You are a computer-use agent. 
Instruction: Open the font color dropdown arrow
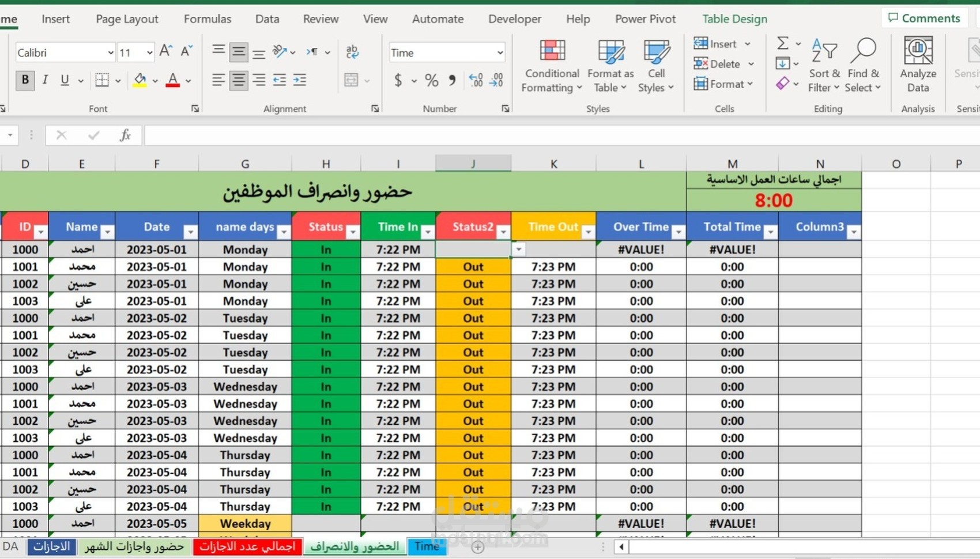(189, 81)
